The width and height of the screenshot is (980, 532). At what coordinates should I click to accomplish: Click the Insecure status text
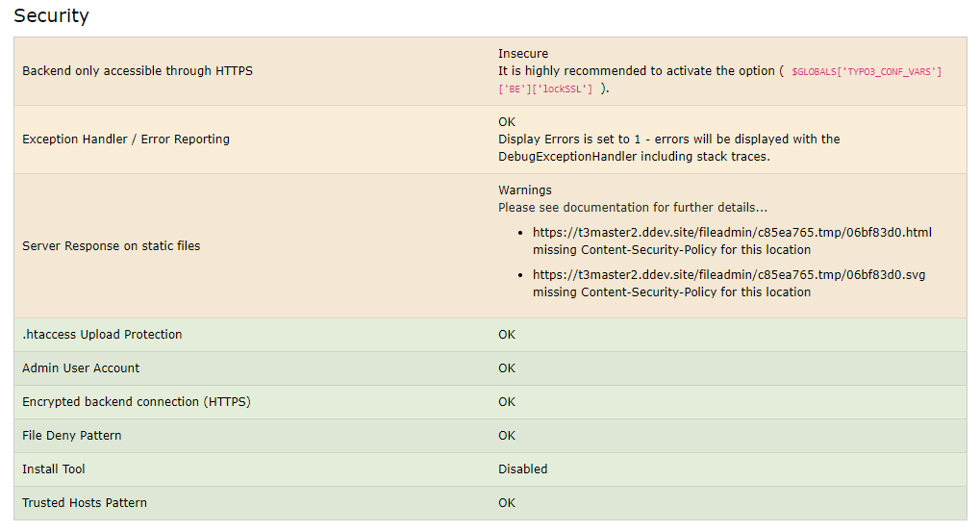click(523, 54)
